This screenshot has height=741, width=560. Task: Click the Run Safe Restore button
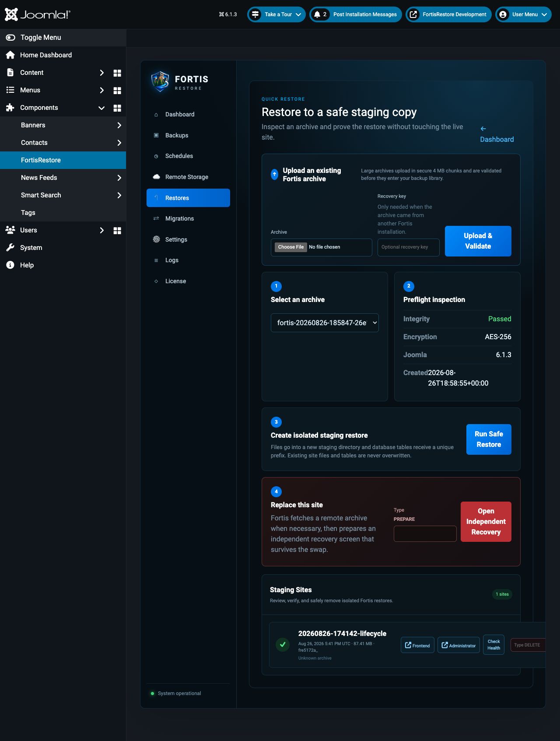click(x=489, y=439)
